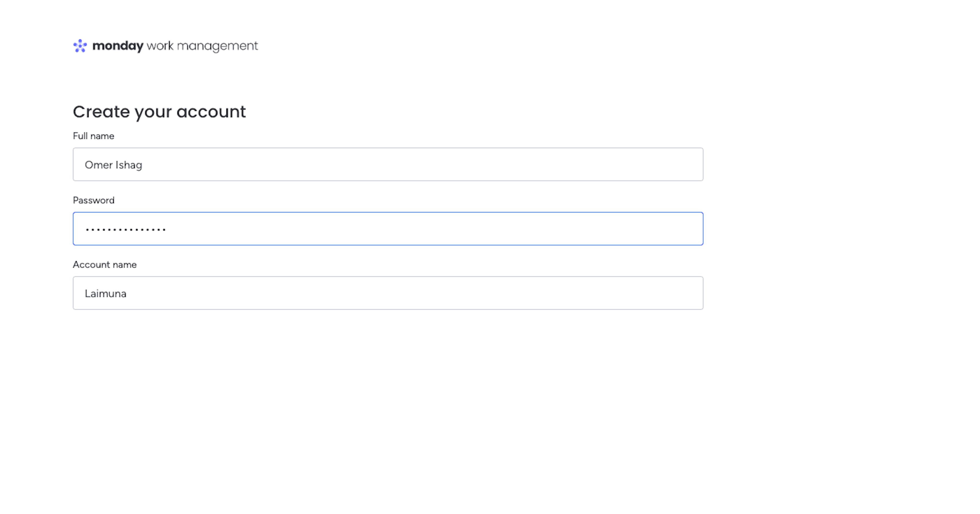Click the word "Omer" in Full name
The height and width of the screenshot is (514, 980).
point(99,165)
